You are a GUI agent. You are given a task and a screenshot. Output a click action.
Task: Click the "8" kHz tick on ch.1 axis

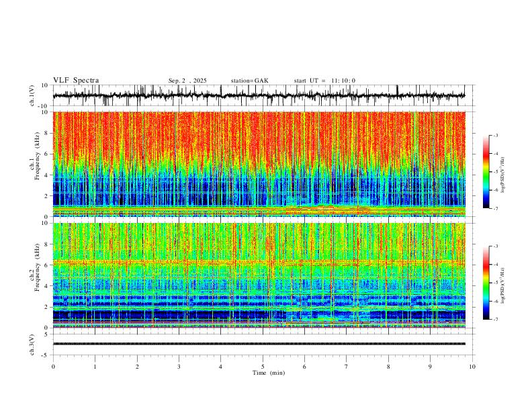coord(47,133)
